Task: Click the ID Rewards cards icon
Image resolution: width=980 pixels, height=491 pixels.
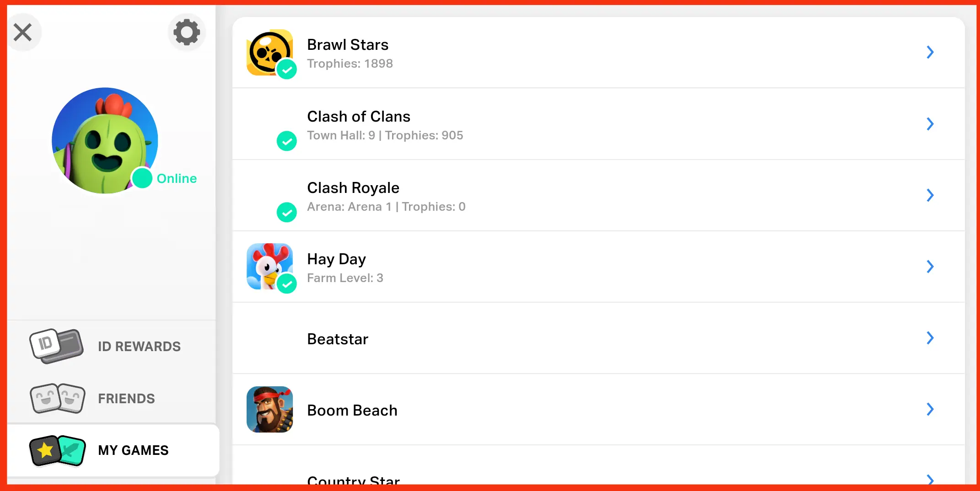Action: [57, 346]
